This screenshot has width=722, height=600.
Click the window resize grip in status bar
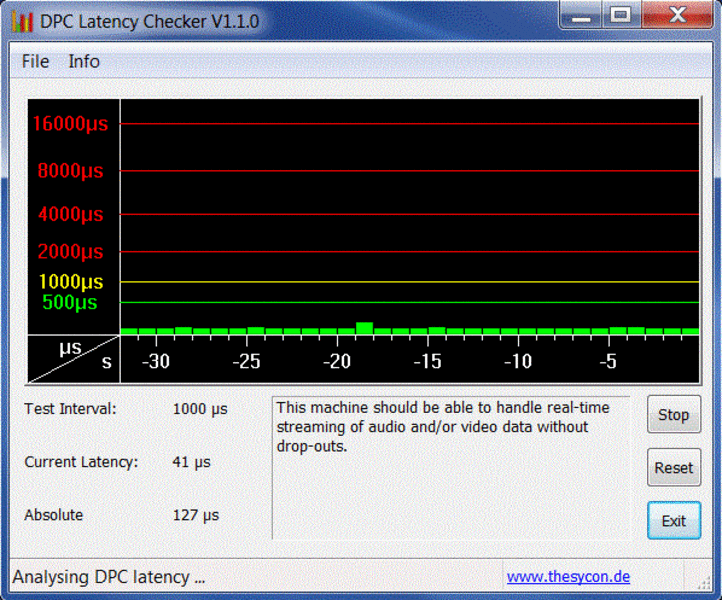(705, 583)
